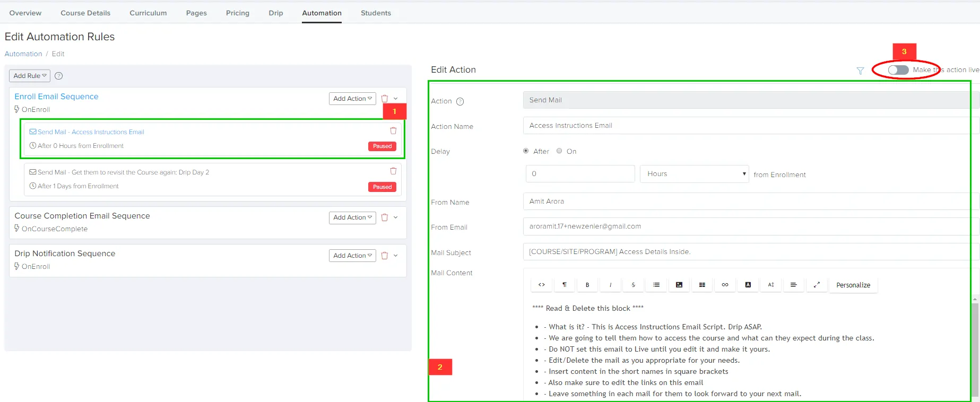Delete the Drip Notification Sequence rule
This screenshot has height=402, width=980.
tap(385, 256)
